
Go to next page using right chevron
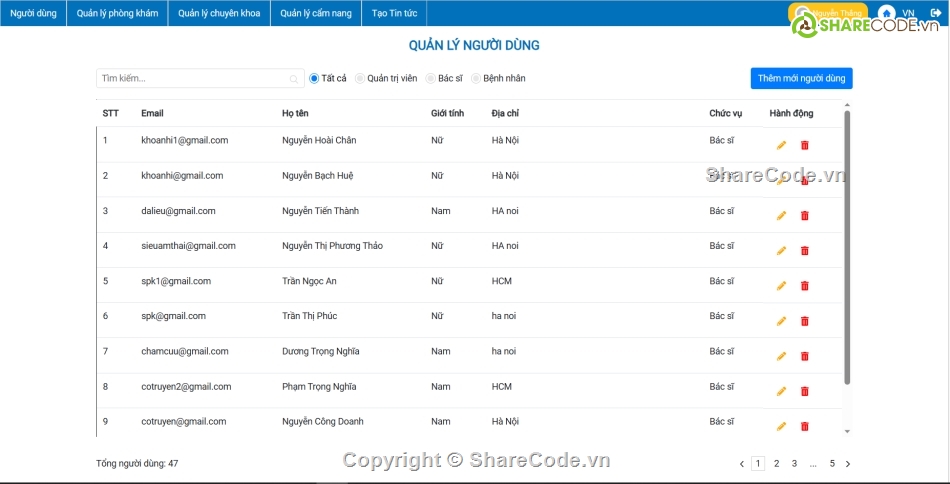848,464
